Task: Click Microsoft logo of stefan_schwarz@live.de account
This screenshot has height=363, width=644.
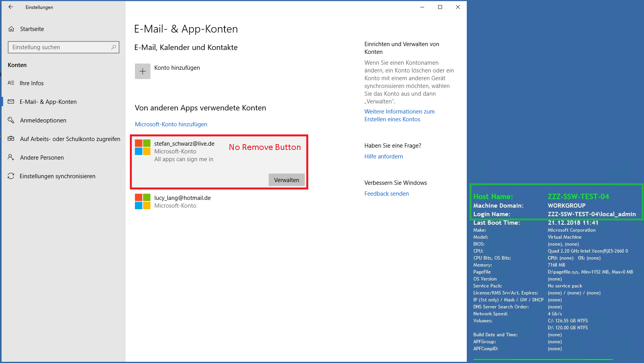Action: 143,147
